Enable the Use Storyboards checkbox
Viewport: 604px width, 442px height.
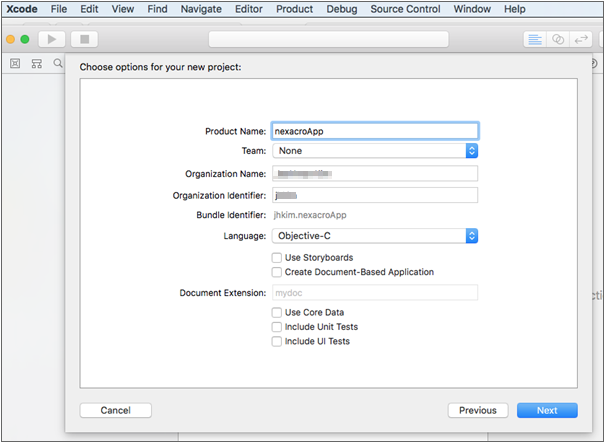click(x=277, y=258)
